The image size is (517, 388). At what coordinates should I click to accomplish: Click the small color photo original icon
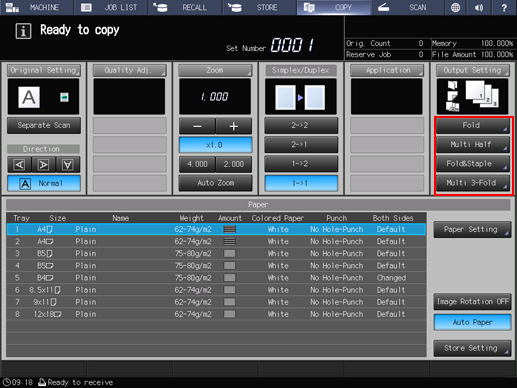click(x=64, y=97)
